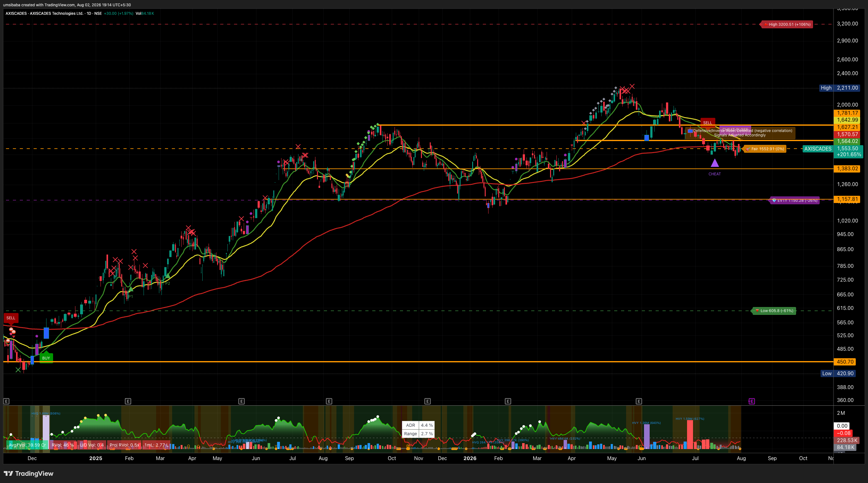Click the 'High 3200.51 (+106%)' label
The image size is (868, 483).
coord(786,24)
